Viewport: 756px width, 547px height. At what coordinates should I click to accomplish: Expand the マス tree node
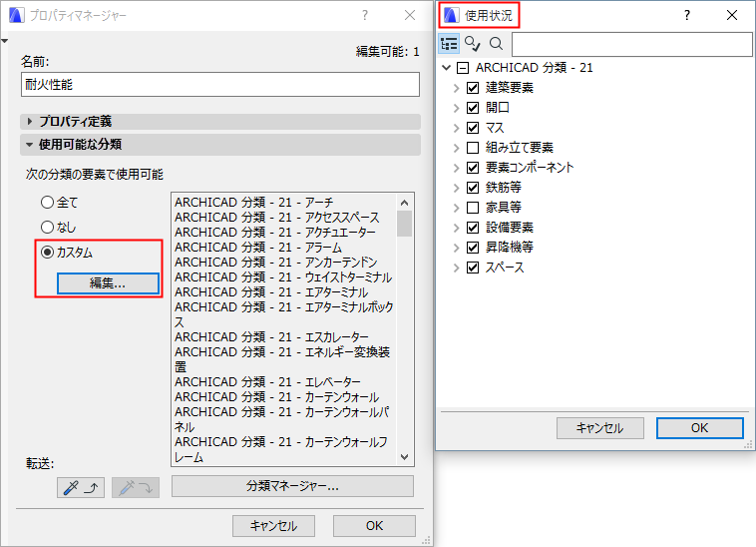456,128
